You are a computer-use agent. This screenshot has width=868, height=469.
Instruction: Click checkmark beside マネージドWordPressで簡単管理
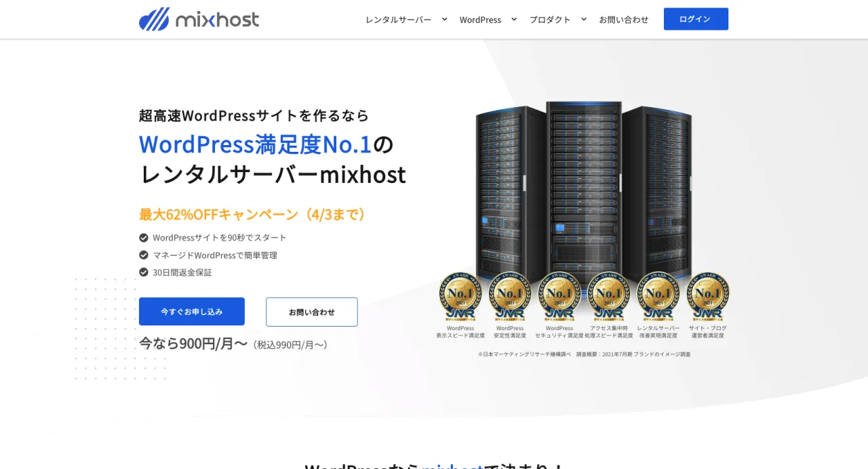pos(144,256)
